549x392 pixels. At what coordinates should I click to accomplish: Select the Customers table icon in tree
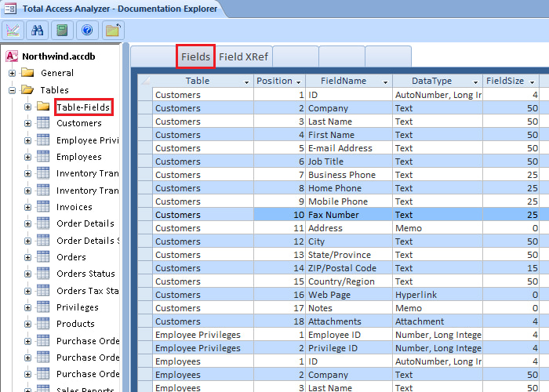(x=43, y=123)
